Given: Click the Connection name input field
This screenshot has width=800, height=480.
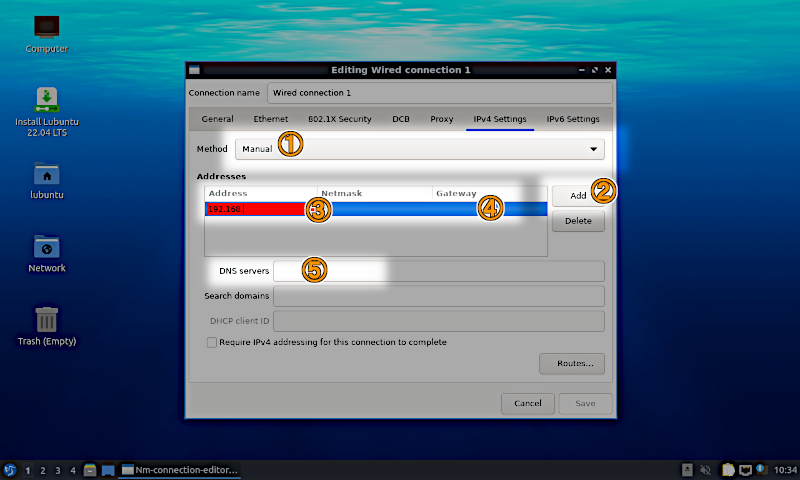Looking at the screenshot, I should [439, 93].
